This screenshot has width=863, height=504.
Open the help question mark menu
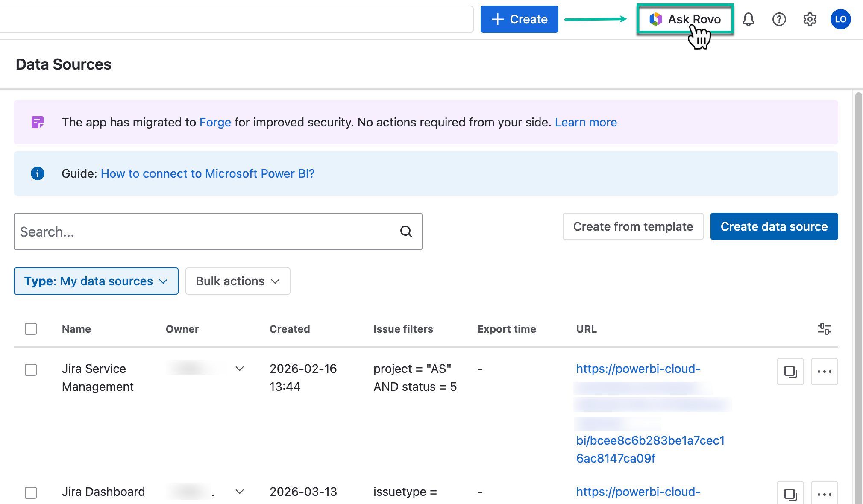click(x=779, y=19)
